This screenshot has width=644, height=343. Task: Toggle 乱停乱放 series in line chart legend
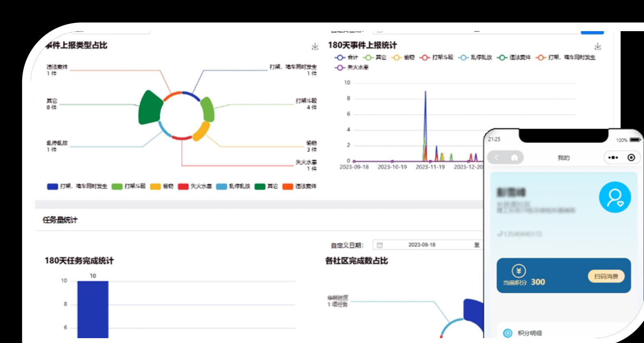pyautogui.click(x=475, y=57)
